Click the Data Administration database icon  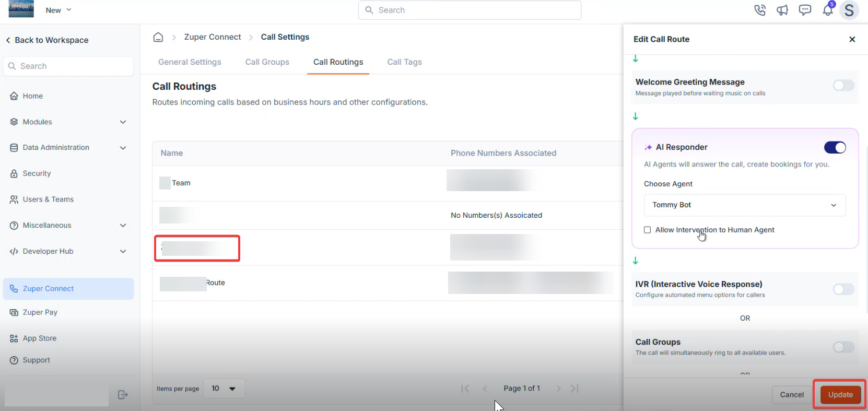coord(14,148)
